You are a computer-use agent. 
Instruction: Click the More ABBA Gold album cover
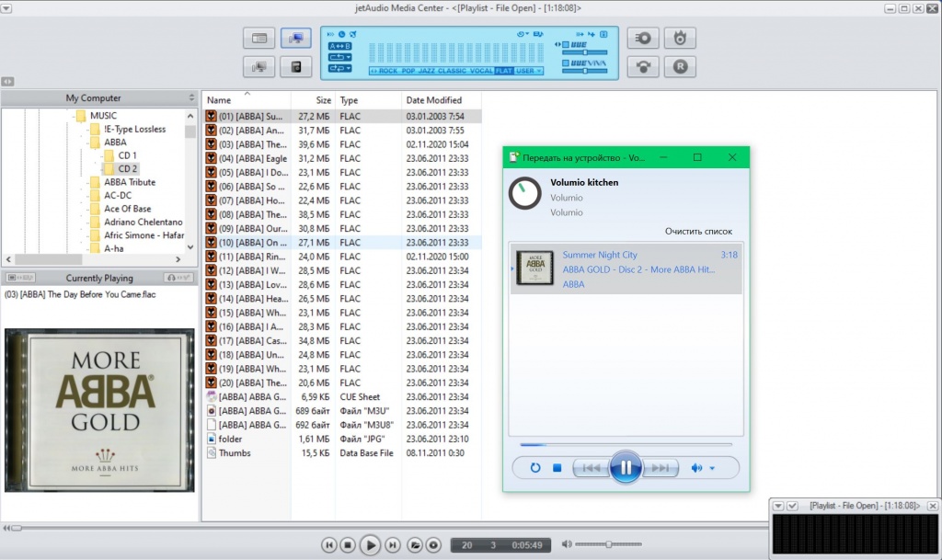click(x=99, y=410)
